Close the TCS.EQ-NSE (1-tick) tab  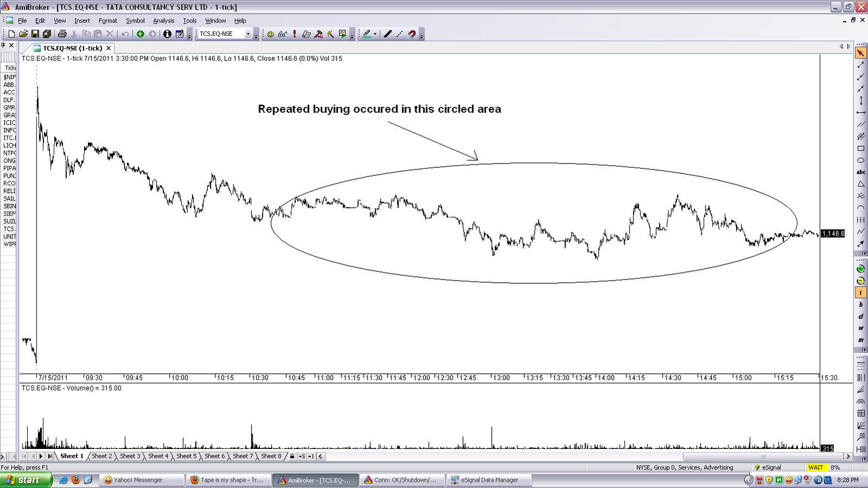pyautogui.click(x=108, y=48)
